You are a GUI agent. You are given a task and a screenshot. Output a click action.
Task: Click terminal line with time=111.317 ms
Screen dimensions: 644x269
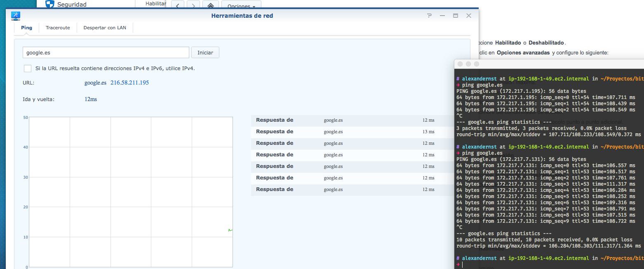(x=546, y=184)
